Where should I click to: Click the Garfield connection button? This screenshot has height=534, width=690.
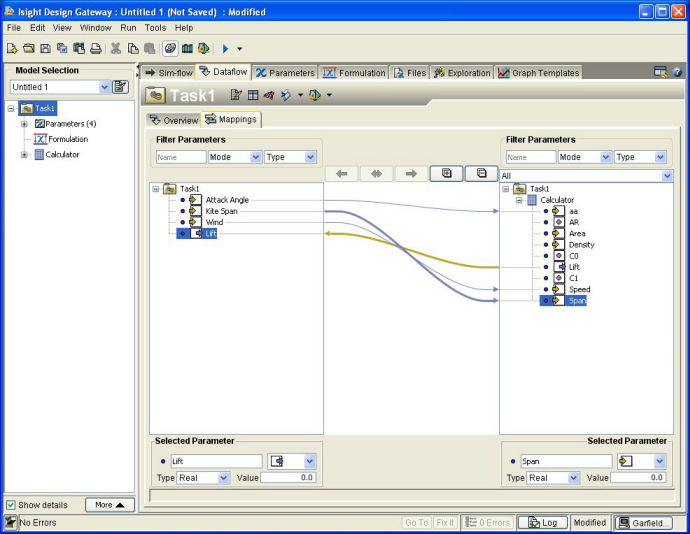644,523
